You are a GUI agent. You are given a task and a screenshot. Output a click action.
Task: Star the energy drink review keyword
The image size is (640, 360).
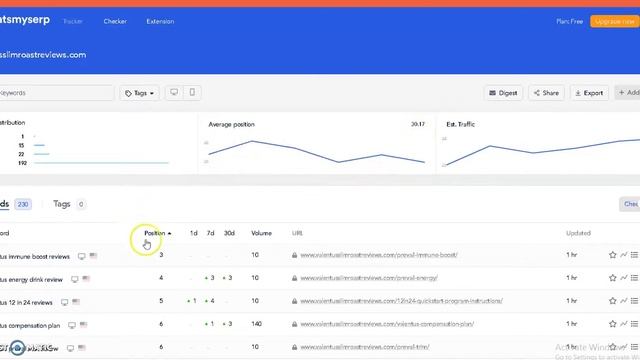612,278
